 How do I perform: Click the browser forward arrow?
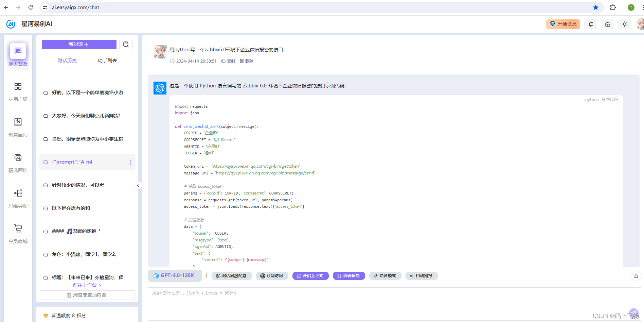(x=18, y=7)
